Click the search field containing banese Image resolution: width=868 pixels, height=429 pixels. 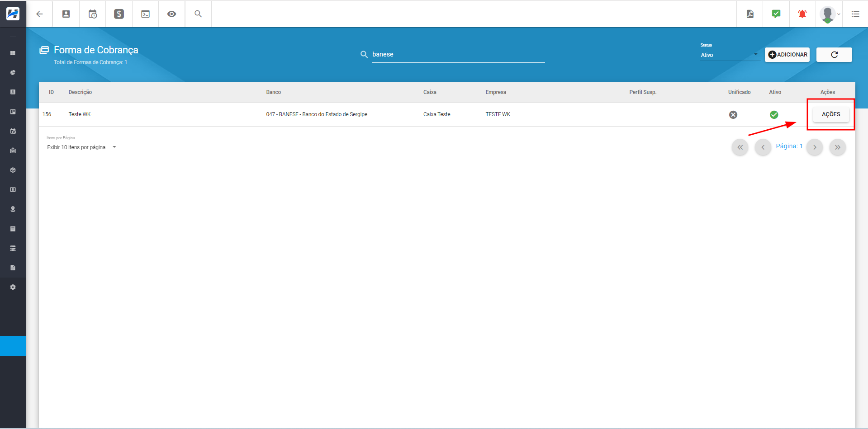458,54
